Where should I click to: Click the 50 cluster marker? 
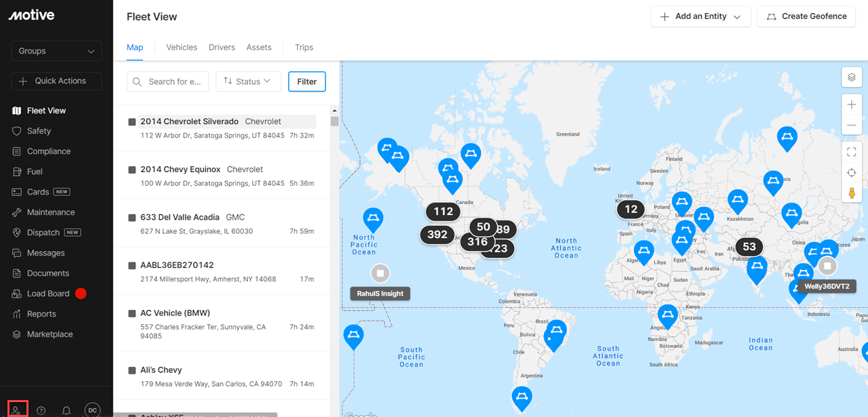pos(484,227)
